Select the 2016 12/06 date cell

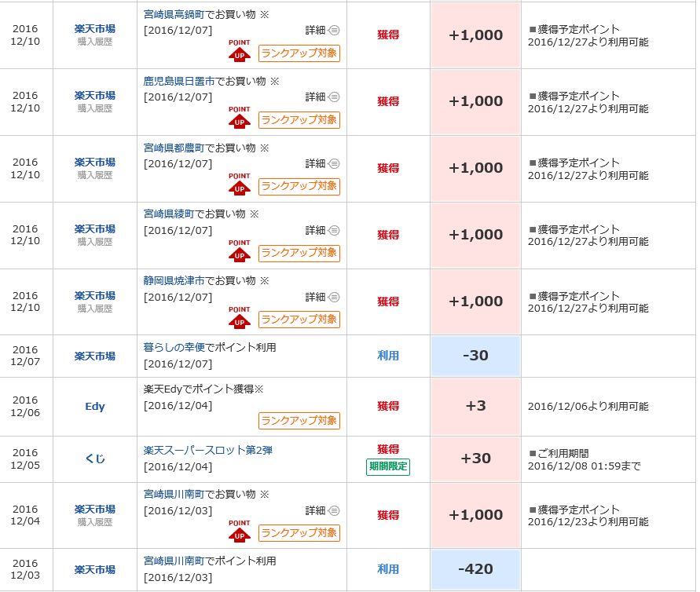25,407
